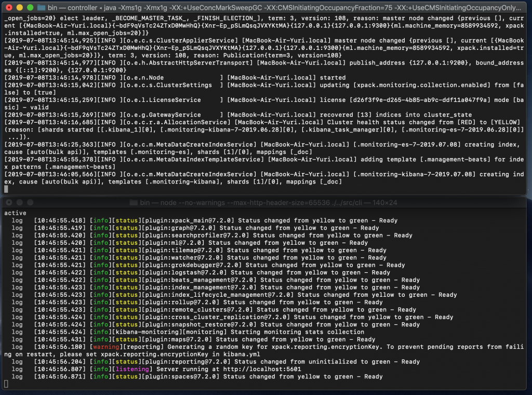Viewport: 532px width, 395px height.
Task: Select 'plugin:watcher@7.2.0' text
Action: coord(184,258)
